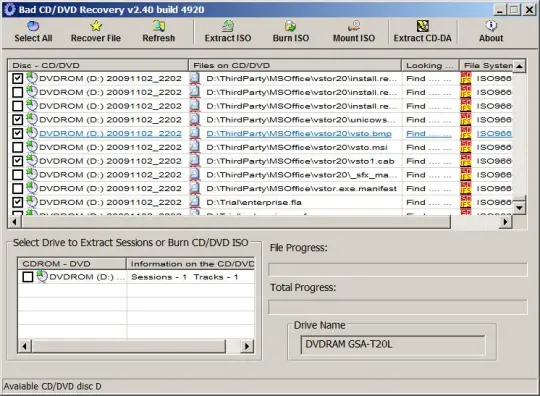Check the _sfx_ma row checkbox
Viewport: 540px width, 396px height.
click(x=18, y=175)
